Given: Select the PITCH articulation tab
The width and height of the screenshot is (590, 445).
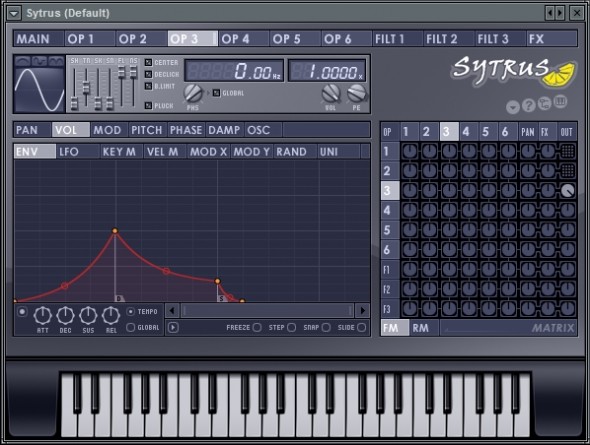Looking at the screenshot, I should 147,130.
